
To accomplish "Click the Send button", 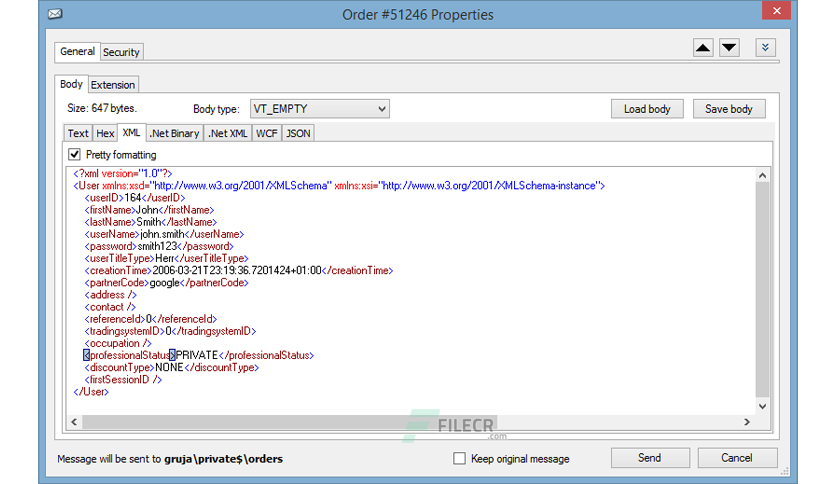I will [x=650, y=458].
